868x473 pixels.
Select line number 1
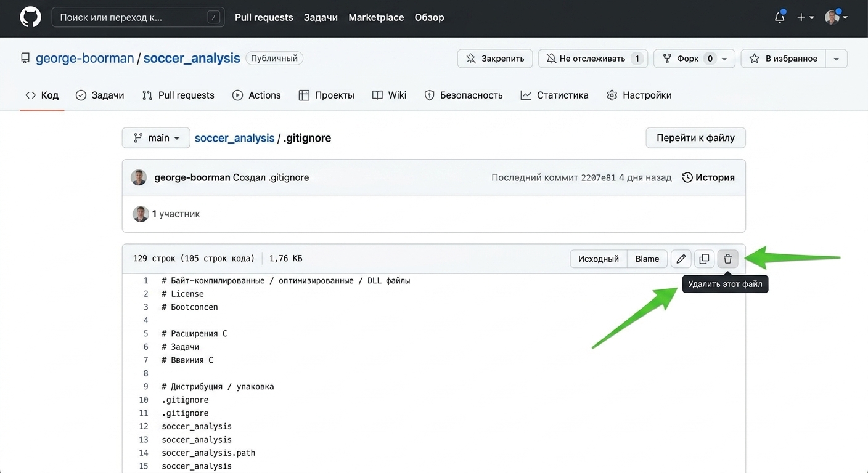(x=146, y=281)
